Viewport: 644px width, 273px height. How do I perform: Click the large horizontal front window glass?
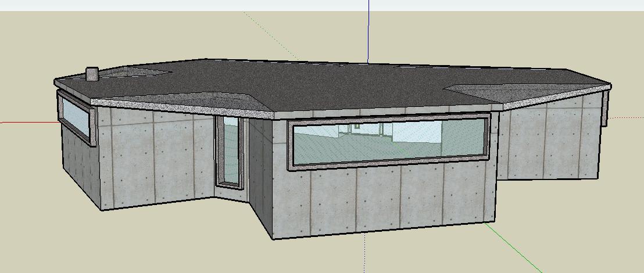(389, 142)
